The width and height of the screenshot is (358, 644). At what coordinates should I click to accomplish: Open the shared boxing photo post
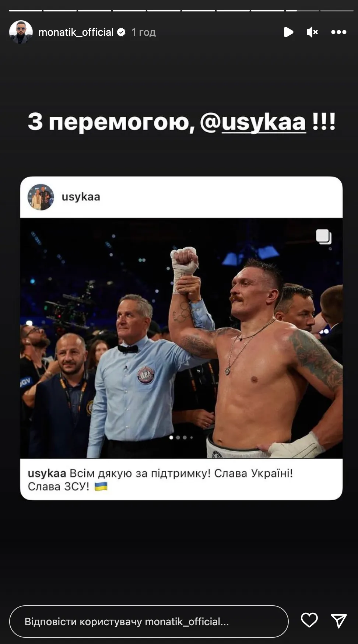[x=181, y=338]
